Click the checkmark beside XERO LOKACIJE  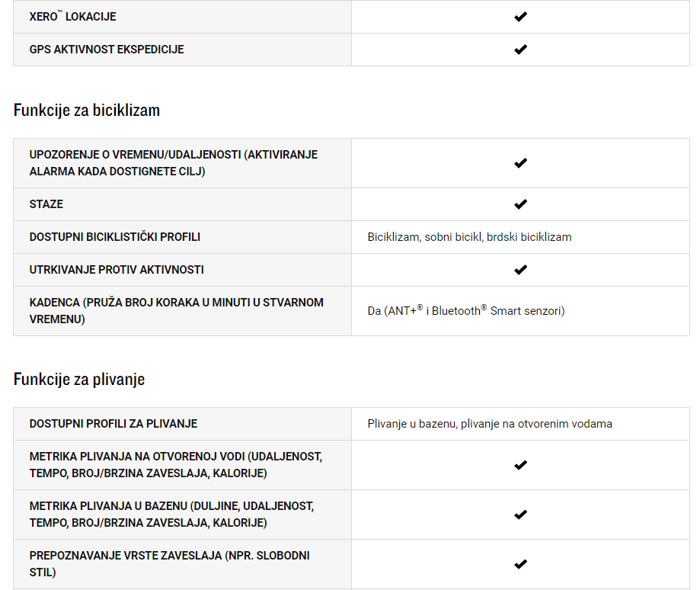pos(520,17)
